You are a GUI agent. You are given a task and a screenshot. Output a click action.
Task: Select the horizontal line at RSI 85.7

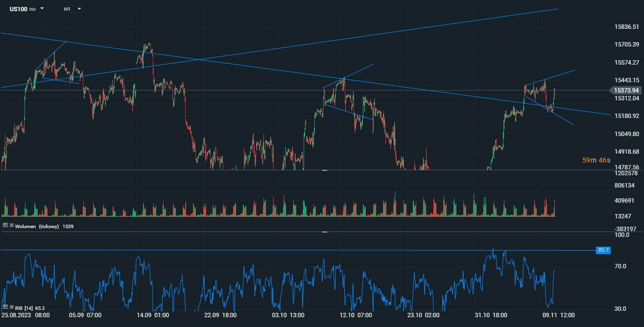click(x=294, y=250)
